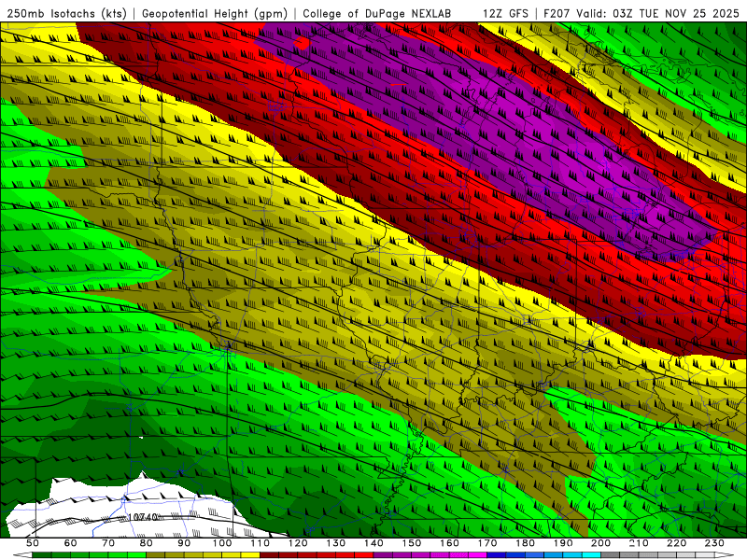The width and height of the screenshot is (747, 560).
Task: Click the left arrow end of the color bar
Action: point(22,554)
